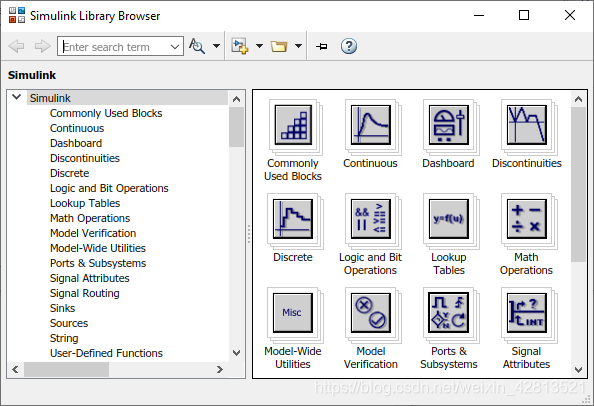594x406 pixels.
Task: Select Signal Attributes in the tree
Action: pyautogui.click(x=90, y=278)
